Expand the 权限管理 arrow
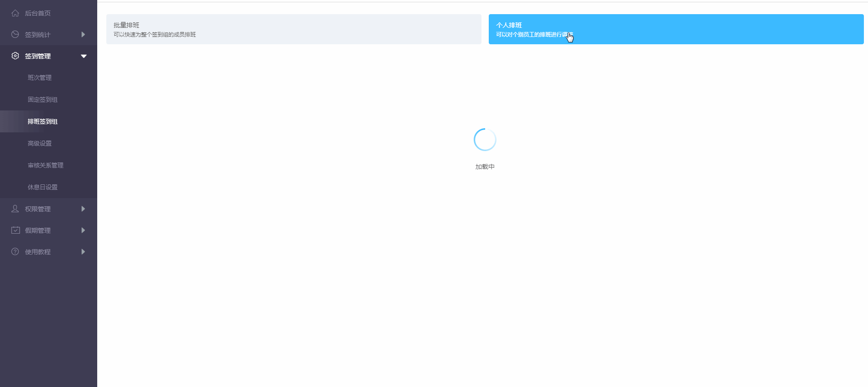Viewport: 868px width, 387px height. tap(83, 209)
